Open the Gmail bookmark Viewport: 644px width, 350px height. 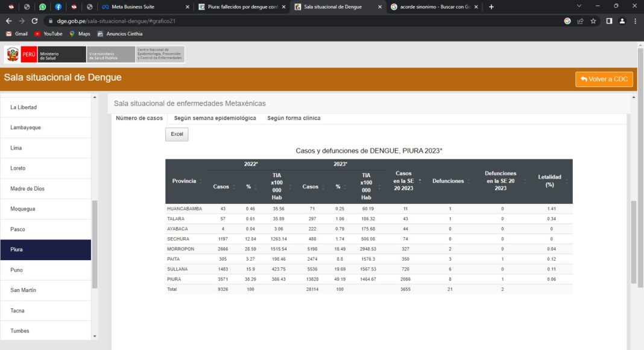click(17, 34)
